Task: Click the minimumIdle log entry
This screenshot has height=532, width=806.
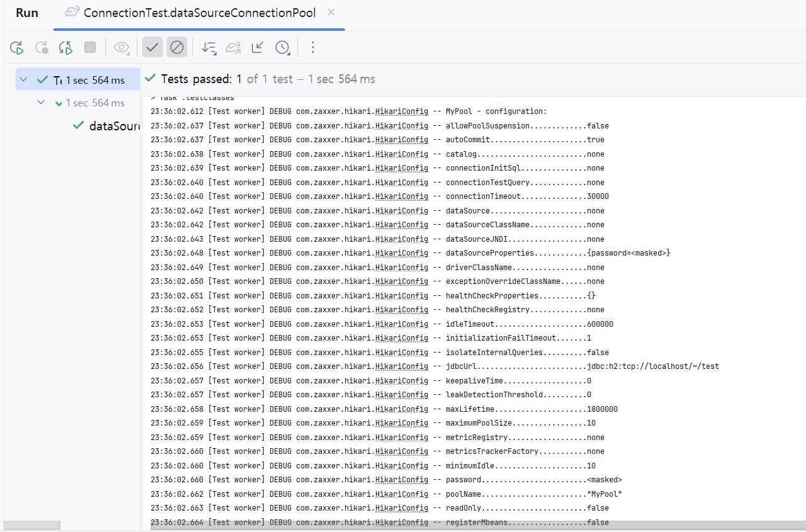Action: [520, 466]
